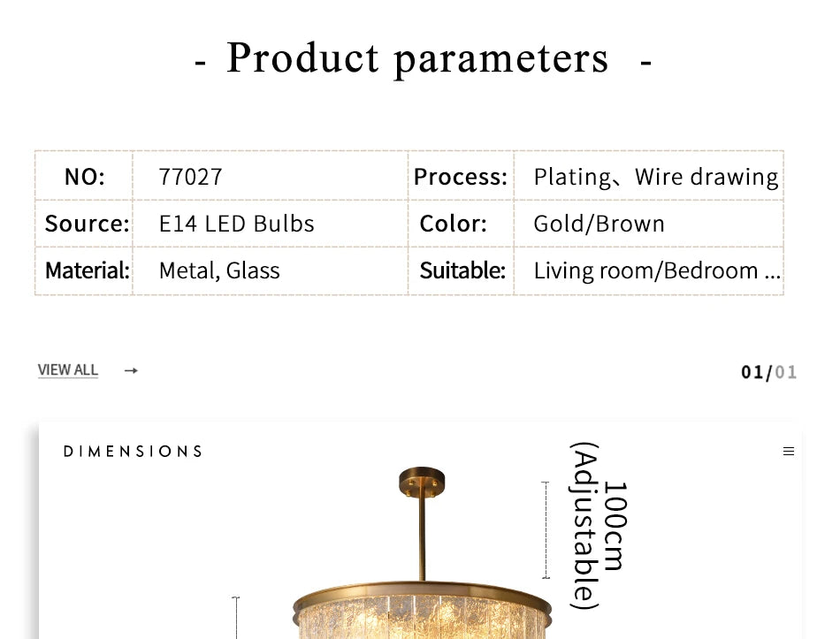Click the VIEW ALL link
The height and width of the screenshot is (639, 840).
(68, 370)
